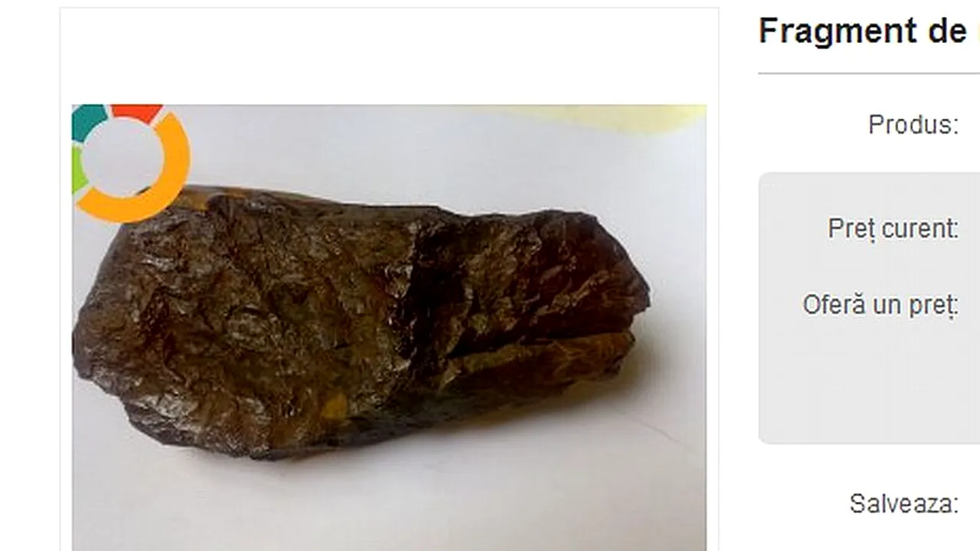Click the green segment of the logo

[78, 169]
